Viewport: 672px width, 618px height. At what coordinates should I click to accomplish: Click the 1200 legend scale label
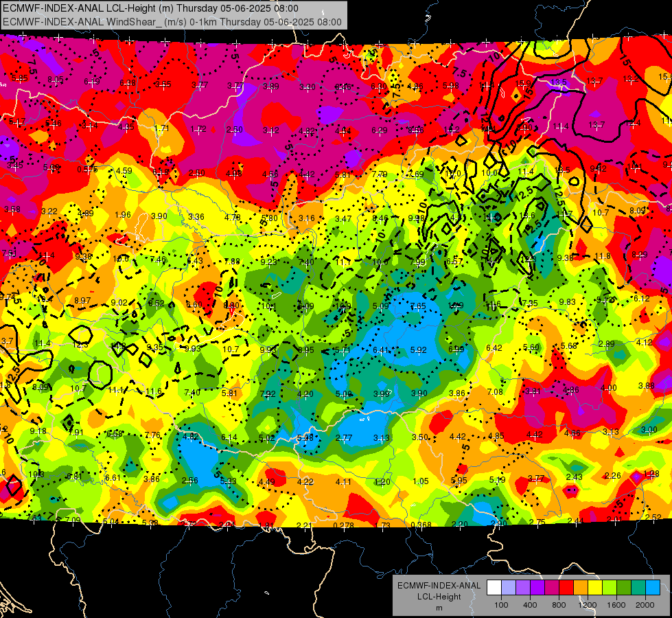588,605
